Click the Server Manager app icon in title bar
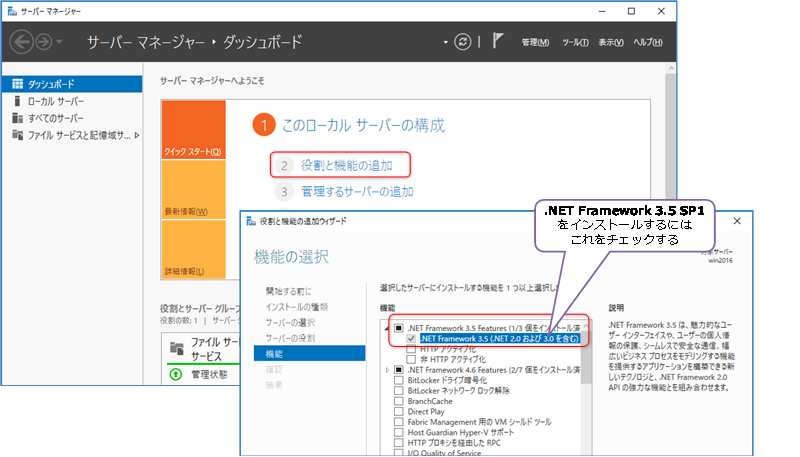 tap(12, 11)
